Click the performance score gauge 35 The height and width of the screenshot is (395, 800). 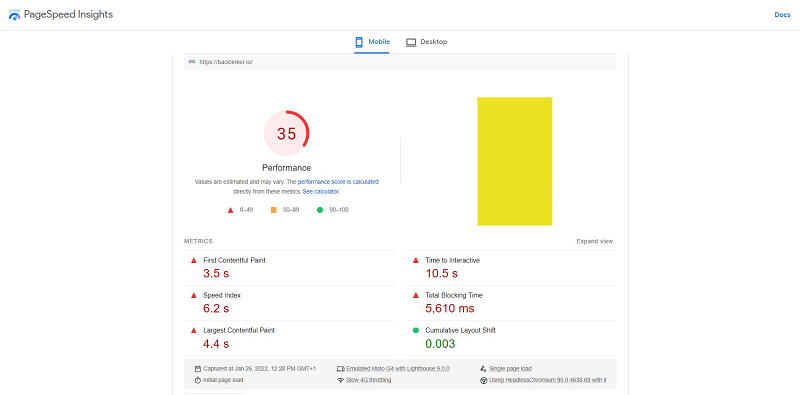tap(286, 133)
